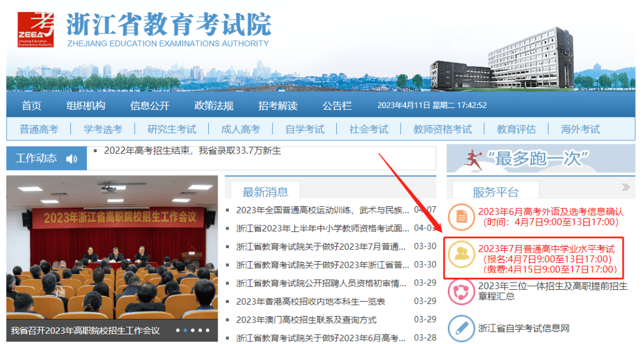Viewport: 644px width, 344px height.
Task: Select the first slideshow dot
Action: coord(178,330)
